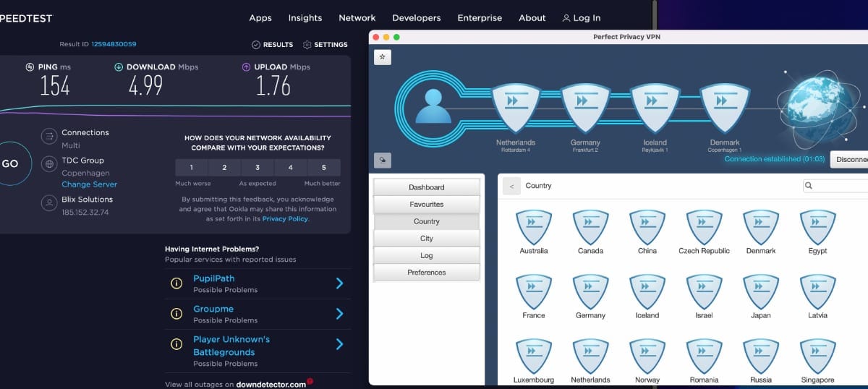
Task: Select the Israel server shield
Action: [x=704, y=292]
